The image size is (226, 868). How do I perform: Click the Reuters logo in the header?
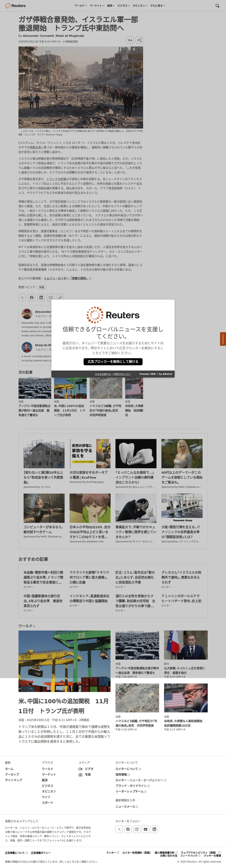pyautogui.click(x=15, y=6)
